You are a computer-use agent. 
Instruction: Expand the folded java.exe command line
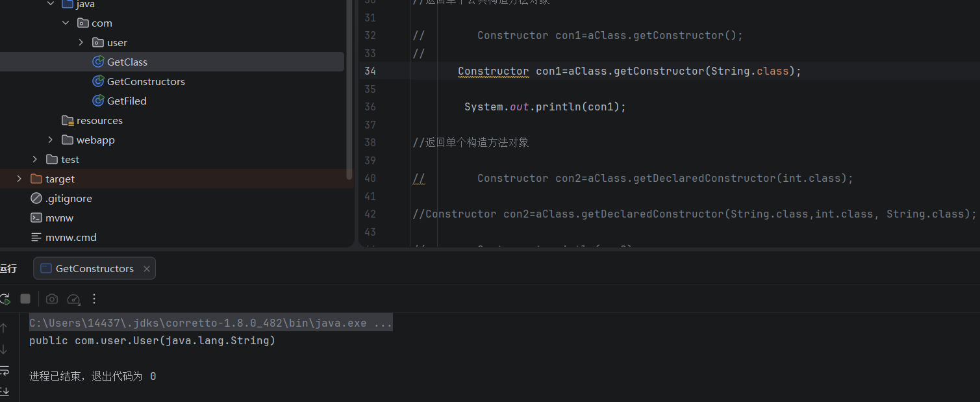tap(211, 323)
